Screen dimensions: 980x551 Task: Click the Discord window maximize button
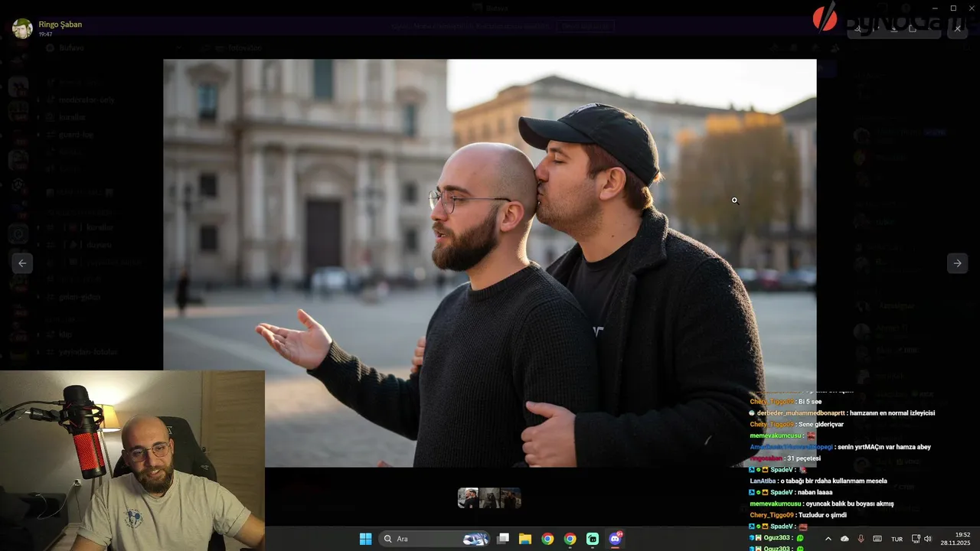click(x=953, y=8)
